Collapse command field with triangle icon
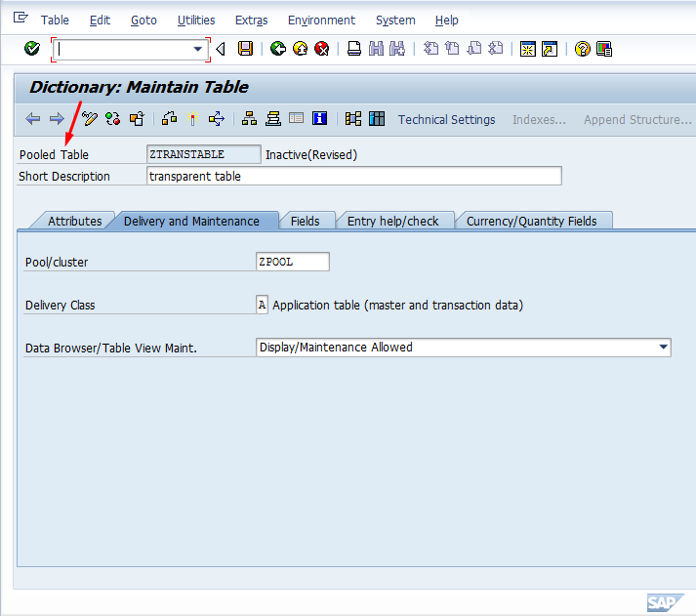Image resolution: width=696 pixels, height=616 pixels. coord(221,49)
